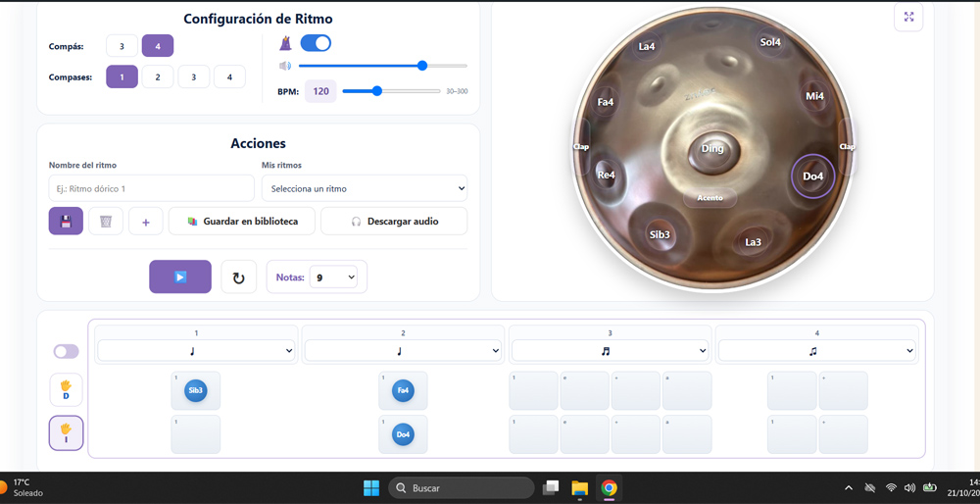Open Task View from the taskbar
This screenshot has width=980, height=504.
[551, 487]
